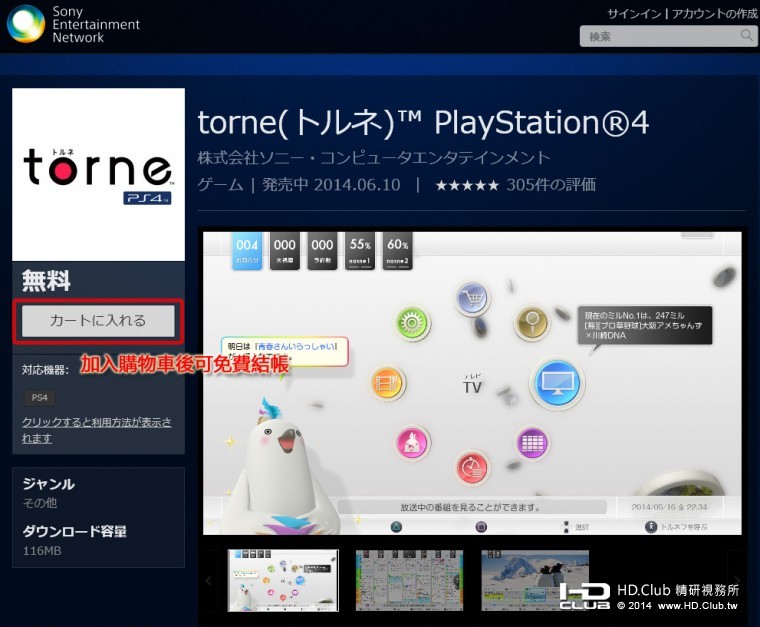Click the right arrow of the thumbnail carousel
Screen dimensions: 760x627
tap(737, 580)
